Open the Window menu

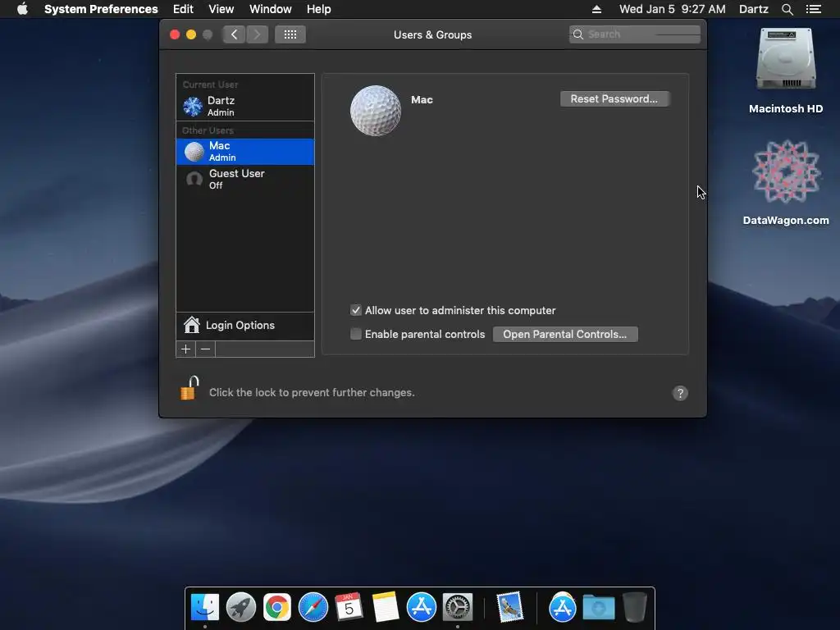point(271,9)
